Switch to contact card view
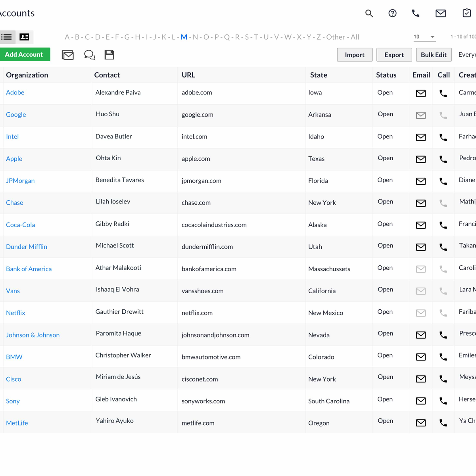The width and height of the screenshot is (476, 476). [25, 37]
